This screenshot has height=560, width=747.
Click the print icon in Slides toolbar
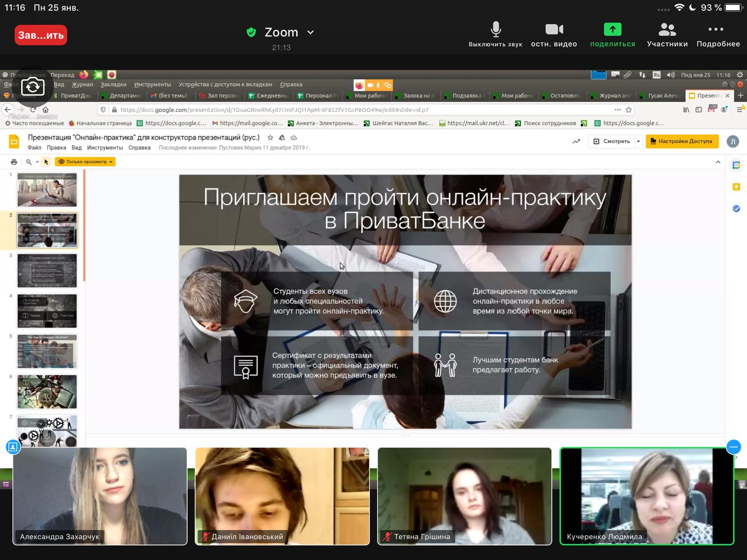[x=14, y=162]
